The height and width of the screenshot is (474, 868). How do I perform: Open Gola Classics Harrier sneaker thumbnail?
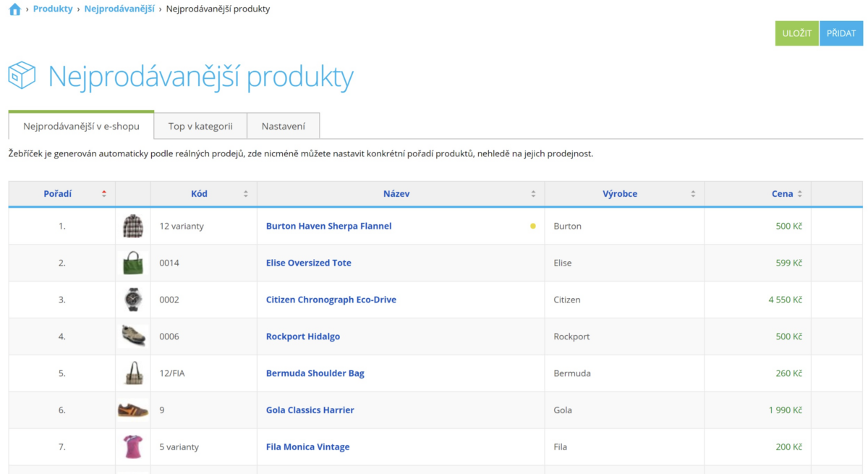coord(133,410)
